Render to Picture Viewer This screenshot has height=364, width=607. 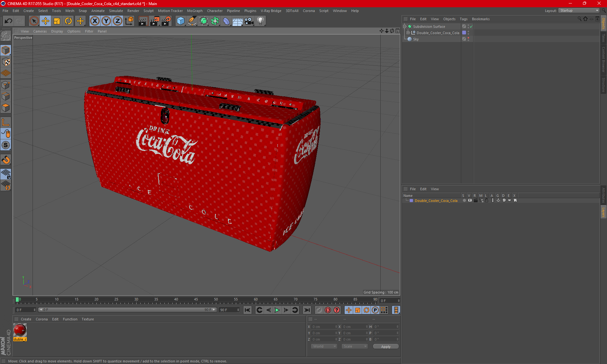pyautogui.click(x=155, y=21)
